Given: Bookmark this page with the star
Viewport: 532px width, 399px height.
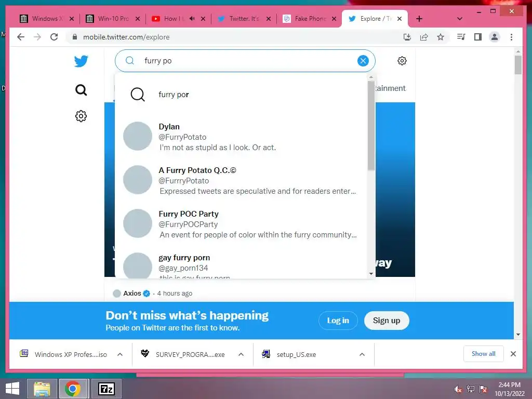Looking at the screenshot, I should click(441, 37).
